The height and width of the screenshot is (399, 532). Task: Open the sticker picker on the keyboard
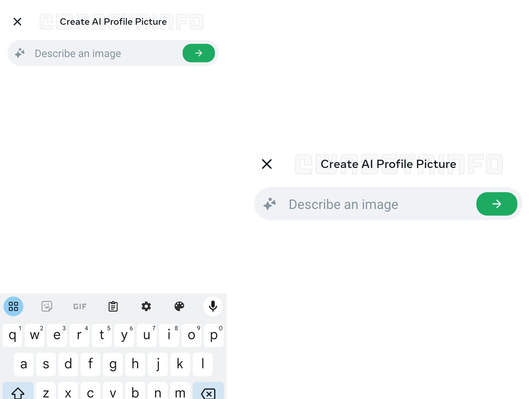tap(47, 306)
